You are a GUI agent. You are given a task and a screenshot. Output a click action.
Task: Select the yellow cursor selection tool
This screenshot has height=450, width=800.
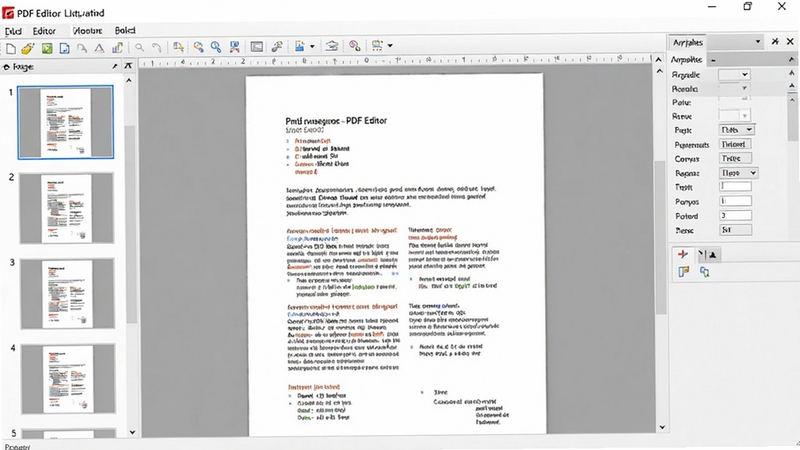[x=178, y=47]
